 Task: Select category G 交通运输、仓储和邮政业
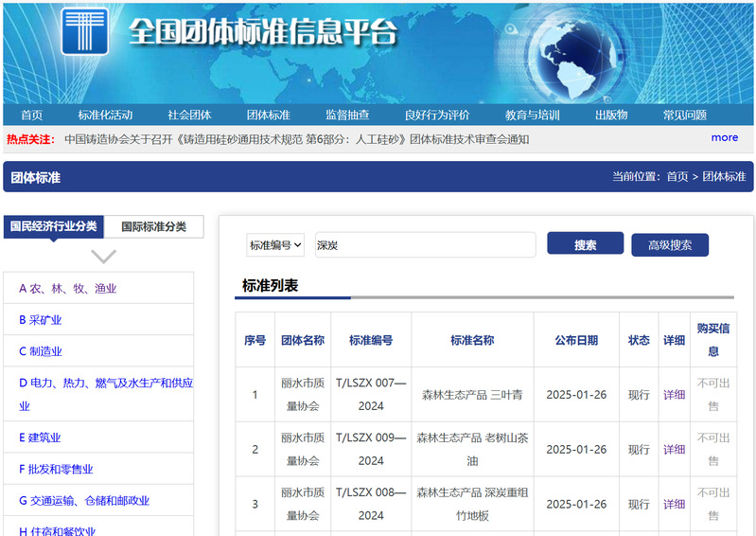84,501
